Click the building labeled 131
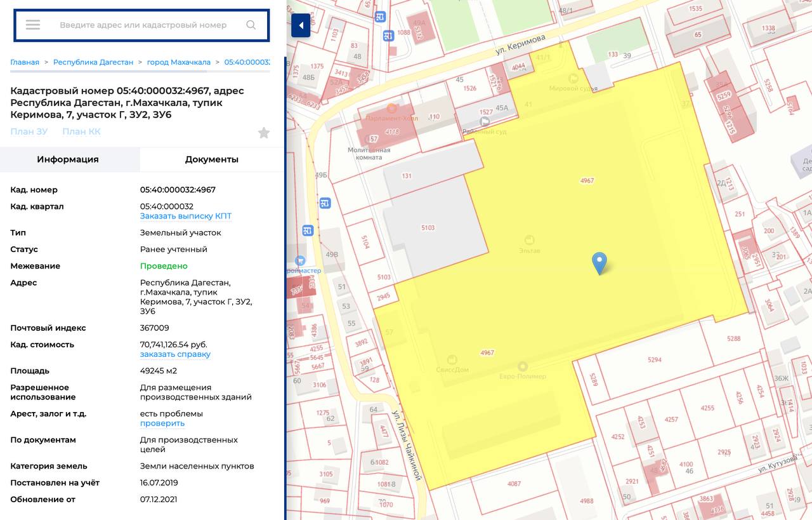The image size is (812, 520). click(x=407, y=177)
